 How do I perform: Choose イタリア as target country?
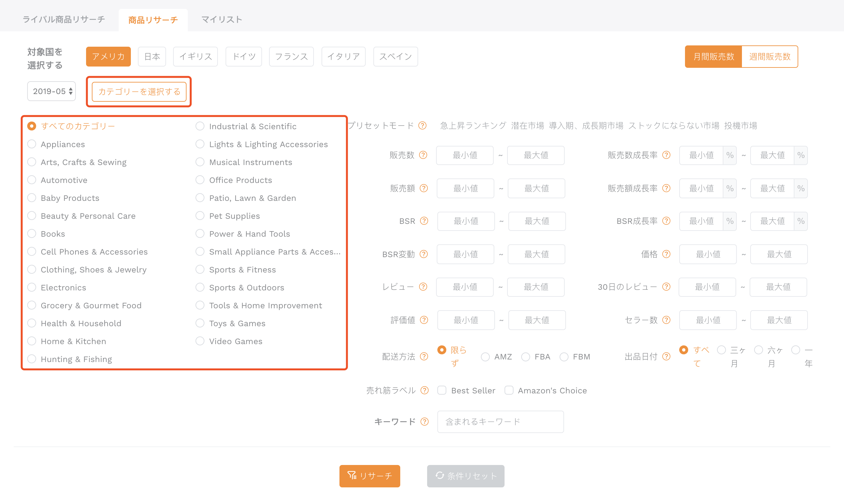tap(344, 57)
